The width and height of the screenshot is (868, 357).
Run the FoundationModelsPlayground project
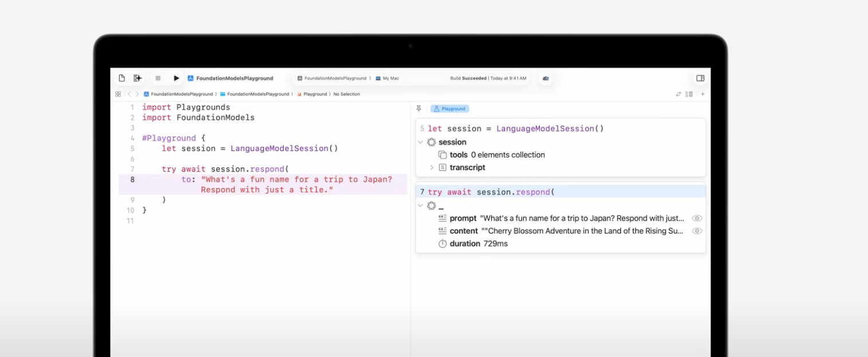(x=176, y=78)
